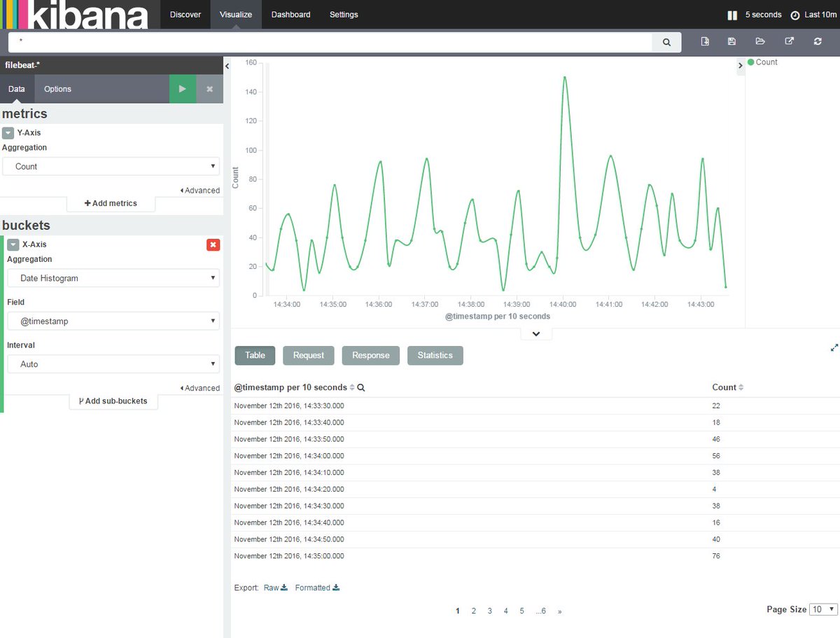The image size is (840, 638).
Task: Collapse the X-Axis bucket toggle
Action: (13, 244)
